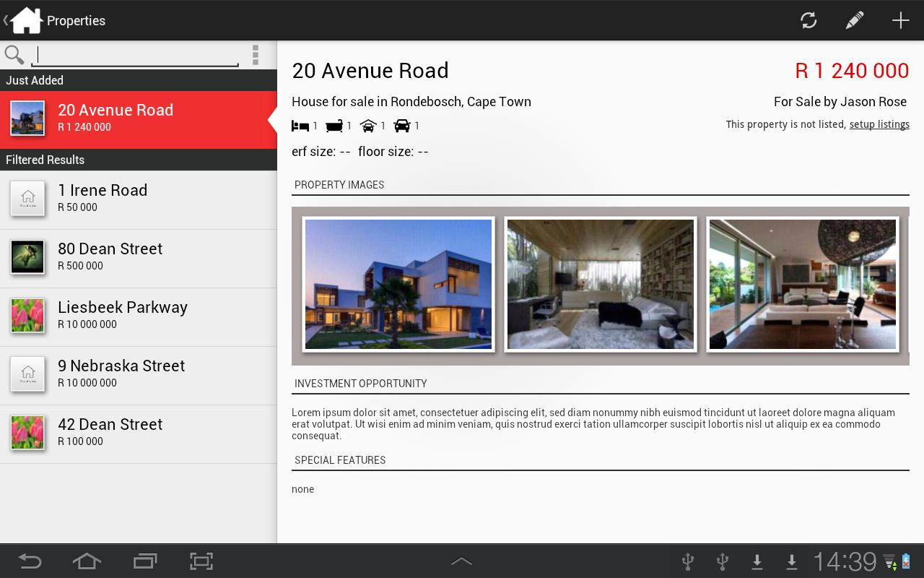Click the 20 Avenue Road detail title
This screenshot has height=578, width=924.
tap(370, 71)
